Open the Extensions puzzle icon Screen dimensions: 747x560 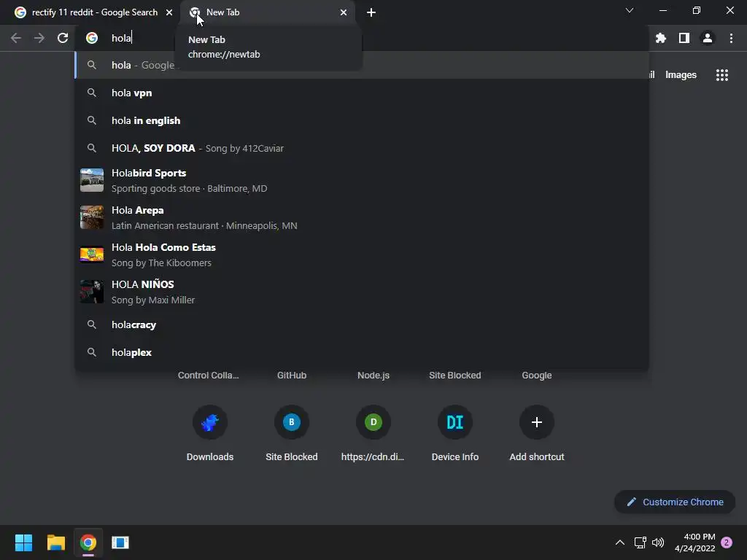point(660,38)
